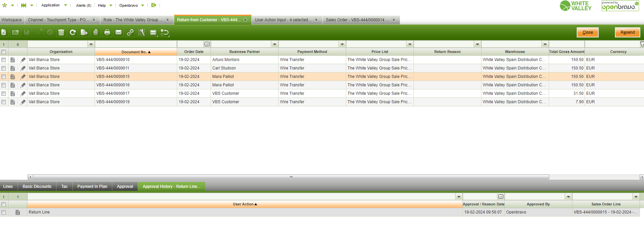Delete the selected record with trash icon

(x=61, y=32)
